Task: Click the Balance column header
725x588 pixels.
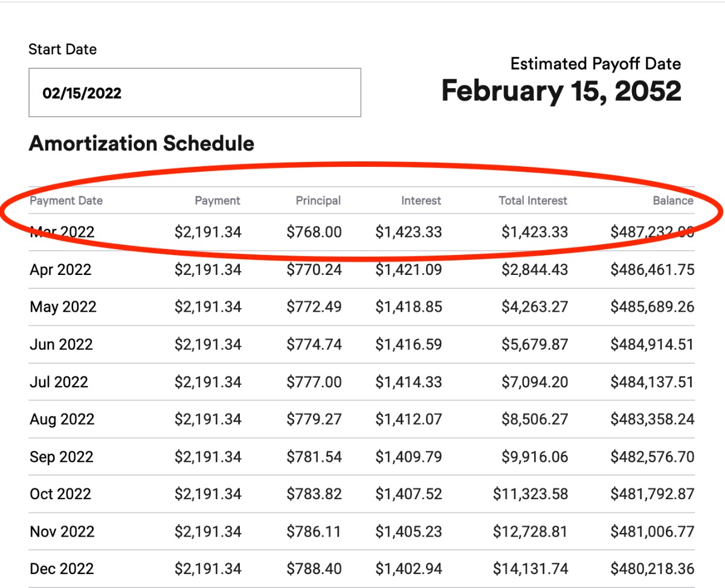Action: tap(673, 201)
